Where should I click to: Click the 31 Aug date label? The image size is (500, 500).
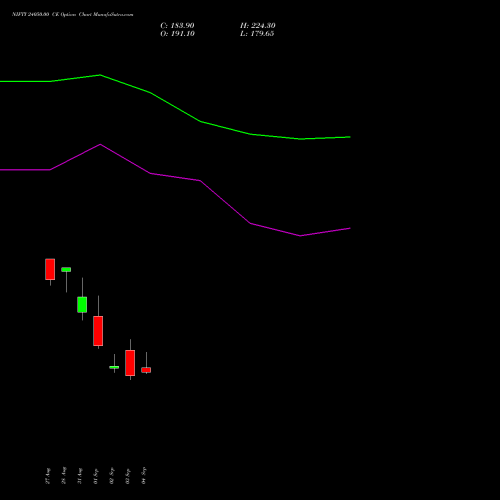[x=80, y=476]
